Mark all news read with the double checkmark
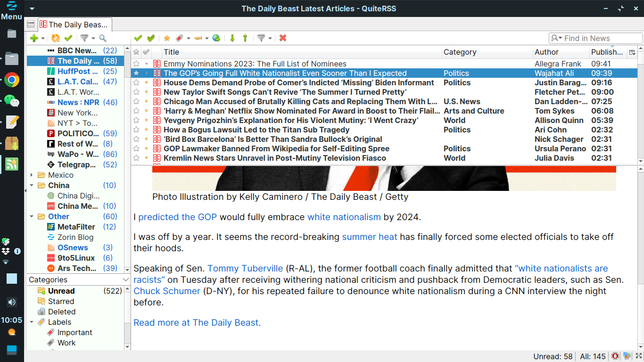The height and width of the screenshot is (362, 644). click(x=151, y=38)
